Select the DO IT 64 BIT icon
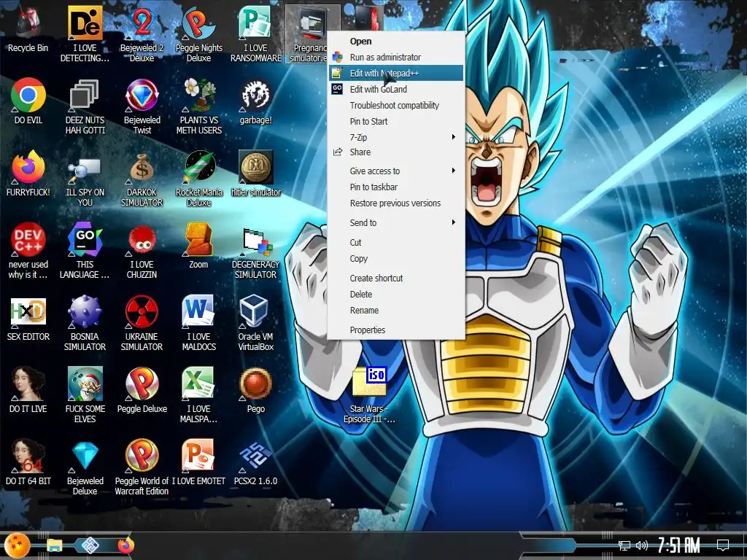This screenshot has height=560, width=747. coord(28,462)
